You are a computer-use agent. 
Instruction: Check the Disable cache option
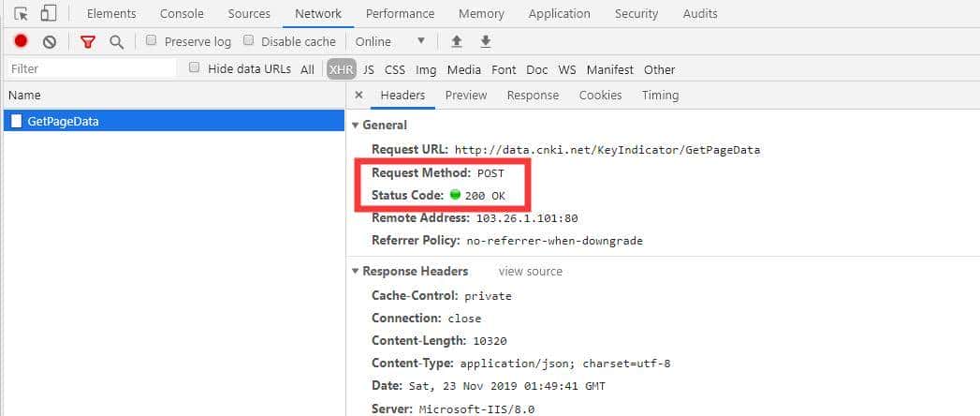[249, 41]
